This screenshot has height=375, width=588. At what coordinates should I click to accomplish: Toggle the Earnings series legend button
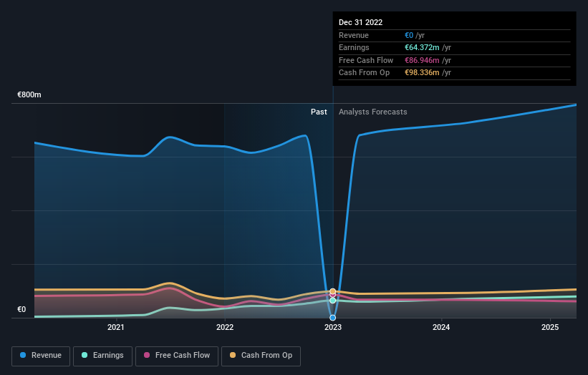pos(102,356)
